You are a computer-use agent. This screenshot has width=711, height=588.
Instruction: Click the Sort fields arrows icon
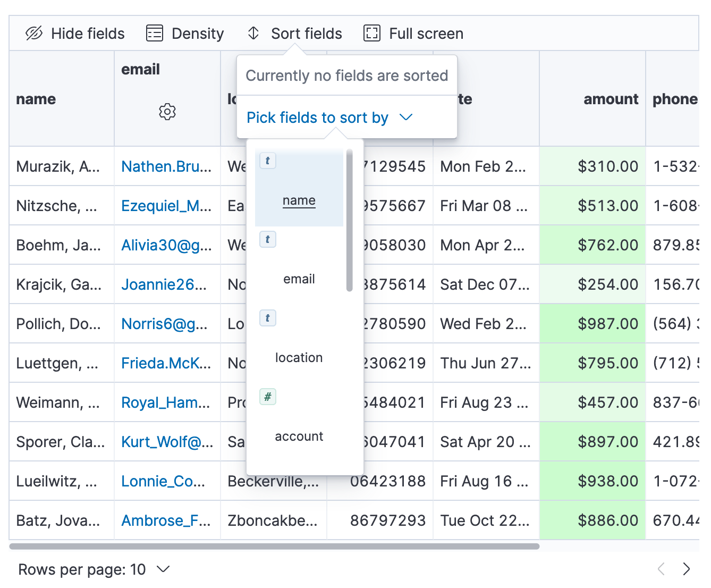(x=253, y=33)
